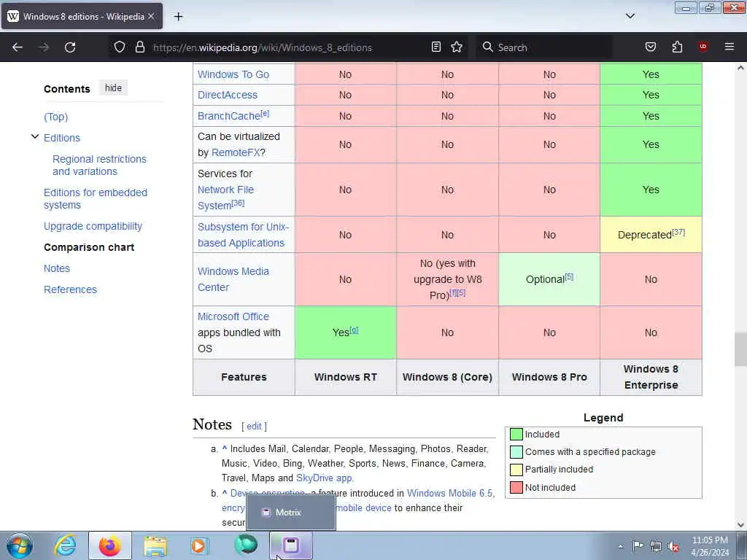This screenshot has width=747, height=560.
Task: Go to Regional restrictions and variations
Action: point(99,166)
